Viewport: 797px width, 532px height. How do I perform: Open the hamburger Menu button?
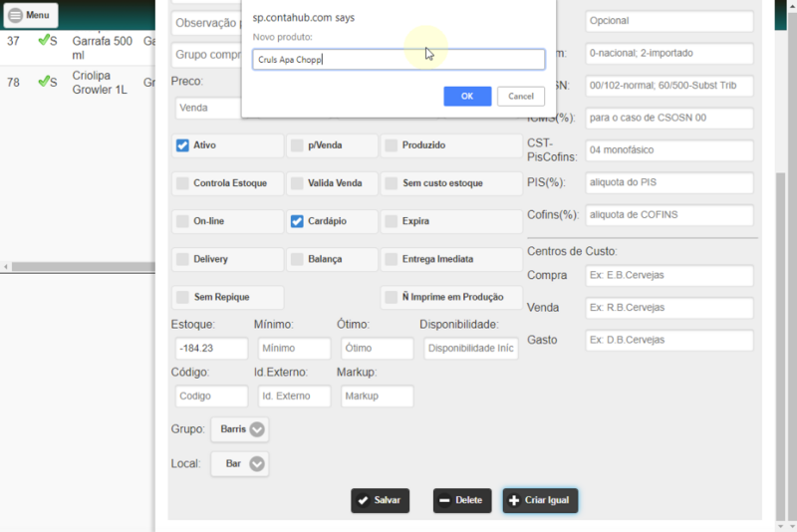click(x=31, y=15)
